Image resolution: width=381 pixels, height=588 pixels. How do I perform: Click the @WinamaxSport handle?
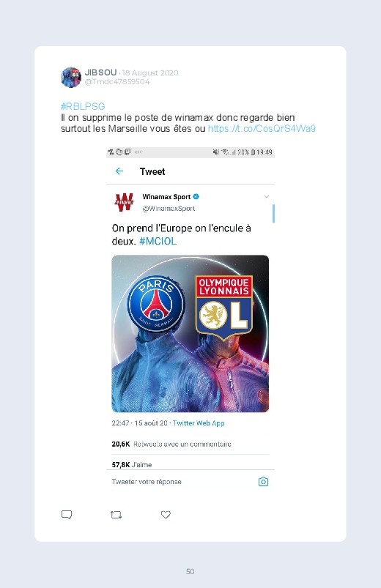tap(169, 209)
